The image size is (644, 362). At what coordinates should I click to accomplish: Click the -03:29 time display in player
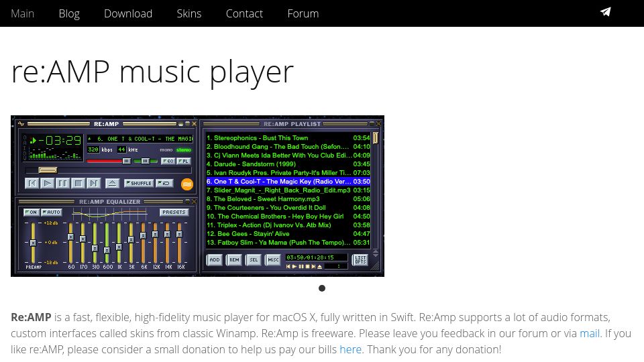tap(60, 141)
